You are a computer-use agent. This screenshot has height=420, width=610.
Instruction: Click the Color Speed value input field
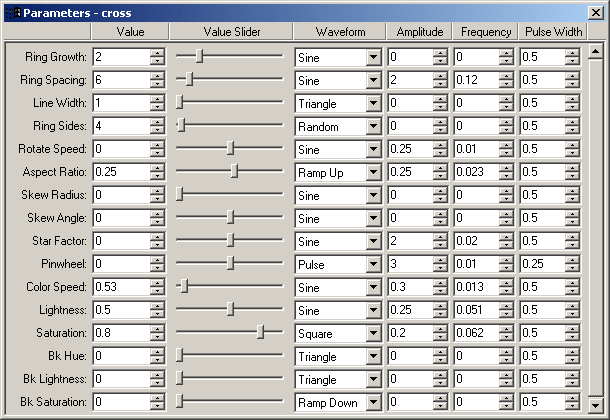121,287
